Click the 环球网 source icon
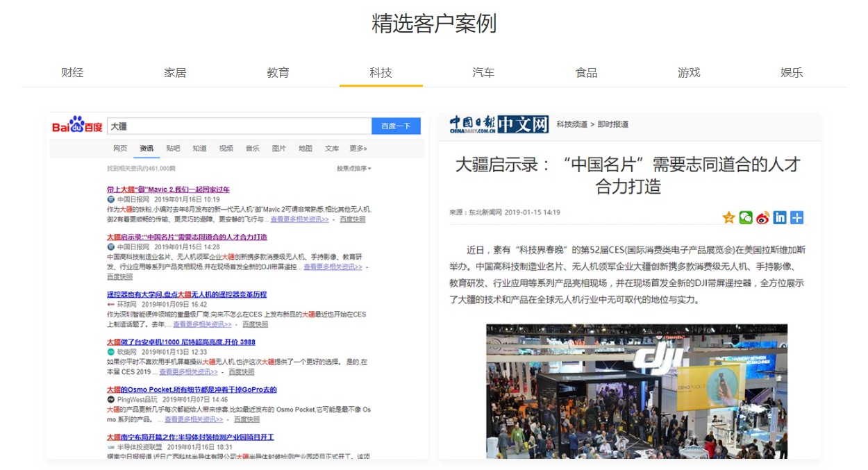Viewport: 868px width, 470px height. click(x=110, y=305)
